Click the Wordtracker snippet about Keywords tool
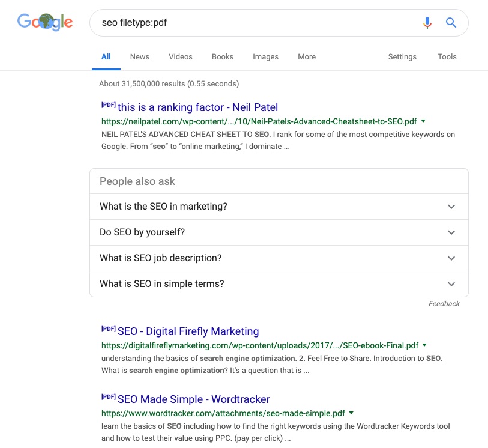The image size is (488, 448). click(x=276, y=432)
